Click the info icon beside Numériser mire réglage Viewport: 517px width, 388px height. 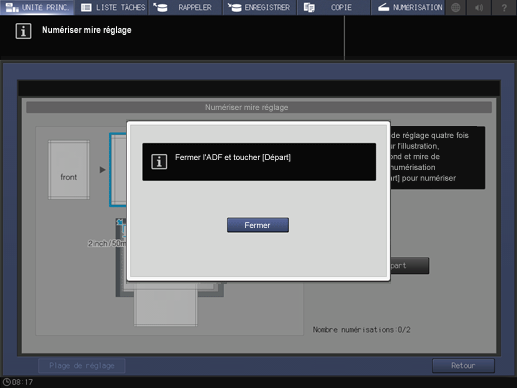(23, 31)
